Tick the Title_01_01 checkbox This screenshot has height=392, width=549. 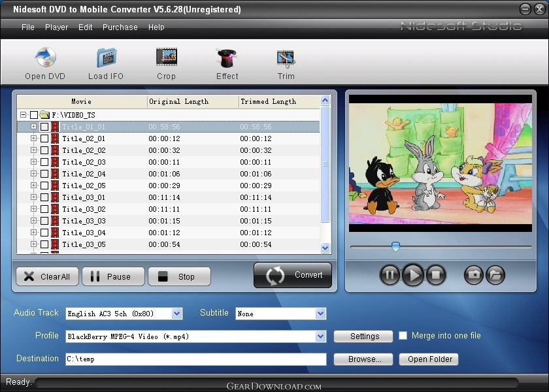44,127
